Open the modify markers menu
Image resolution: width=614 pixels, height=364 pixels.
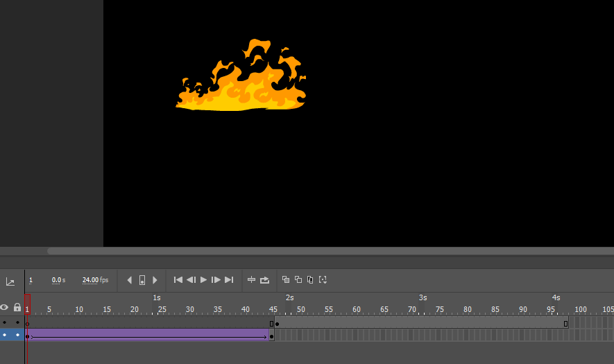[x=323, y=279]
